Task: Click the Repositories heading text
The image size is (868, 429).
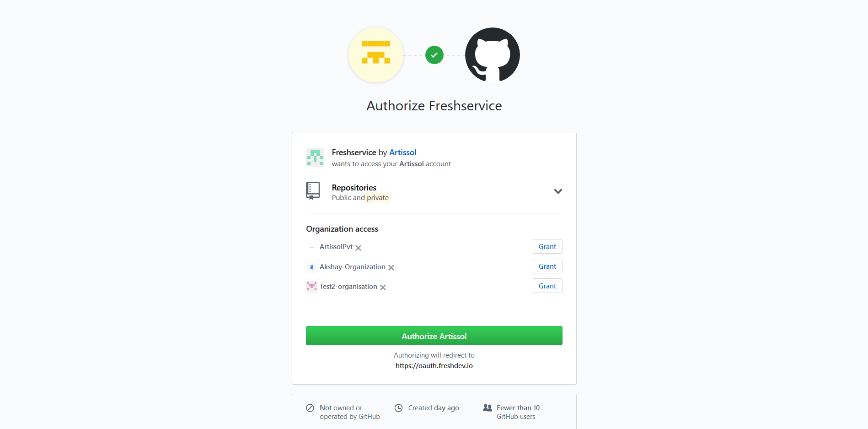Action: (x=354, y=188)
